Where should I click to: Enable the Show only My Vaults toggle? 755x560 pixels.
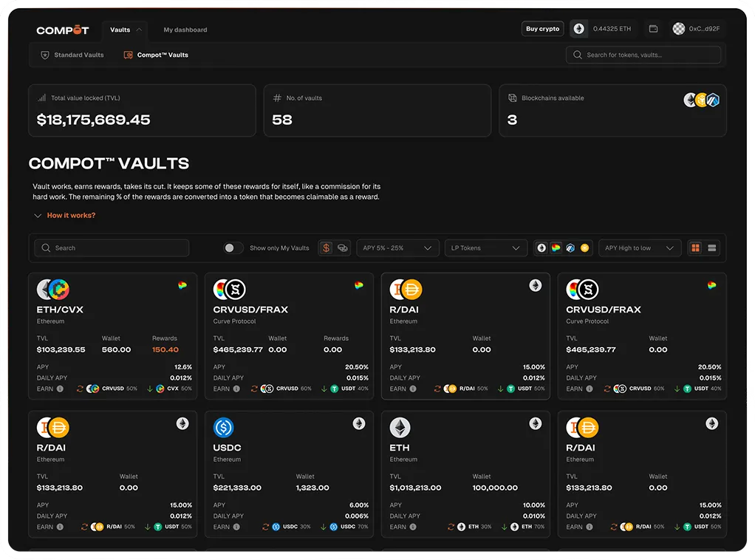click(x=233, y=247)
